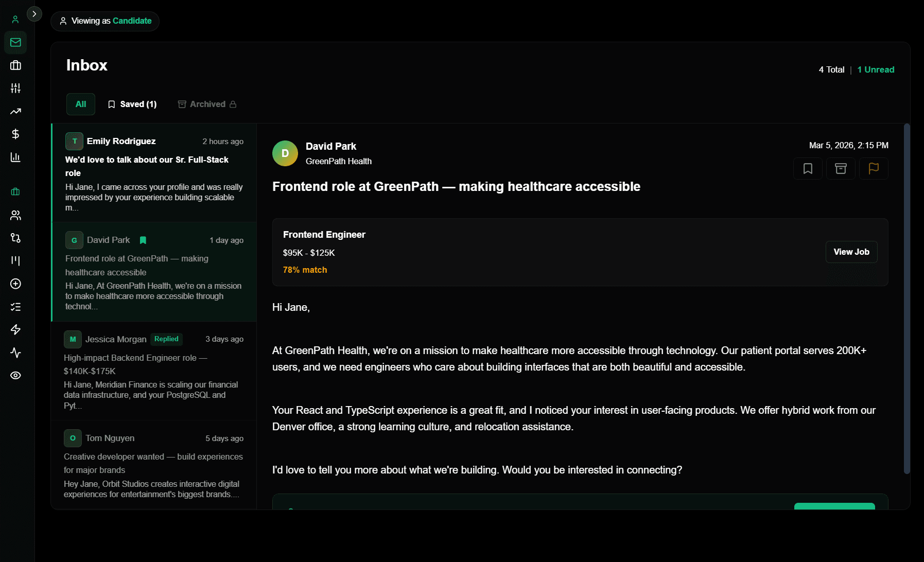This screenshot has width=924, height=562.
Task: Click the message pane vertical scrollbar
Action: coord(906,298)
